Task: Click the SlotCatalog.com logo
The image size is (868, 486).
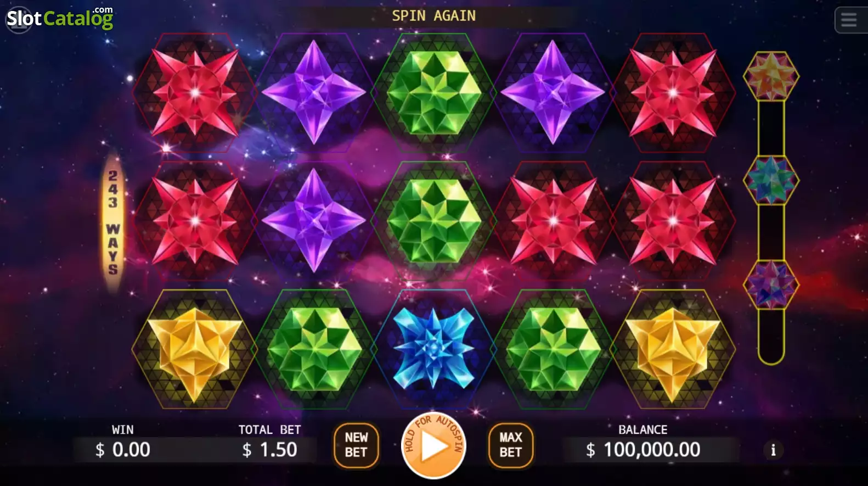Action: click(59, 19)
